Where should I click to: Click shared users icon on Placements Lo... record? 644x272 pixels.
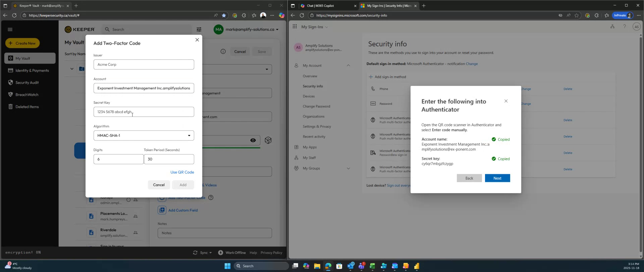[x=136, y=216]
